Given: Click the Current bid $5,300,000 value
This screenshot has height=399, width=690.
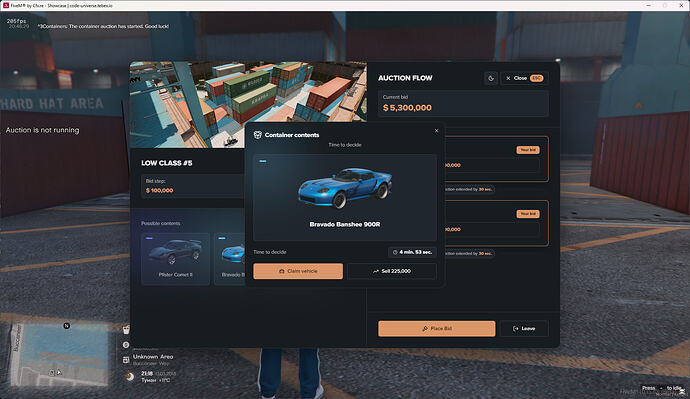Looking at the screenshot, I should point(407,108).
